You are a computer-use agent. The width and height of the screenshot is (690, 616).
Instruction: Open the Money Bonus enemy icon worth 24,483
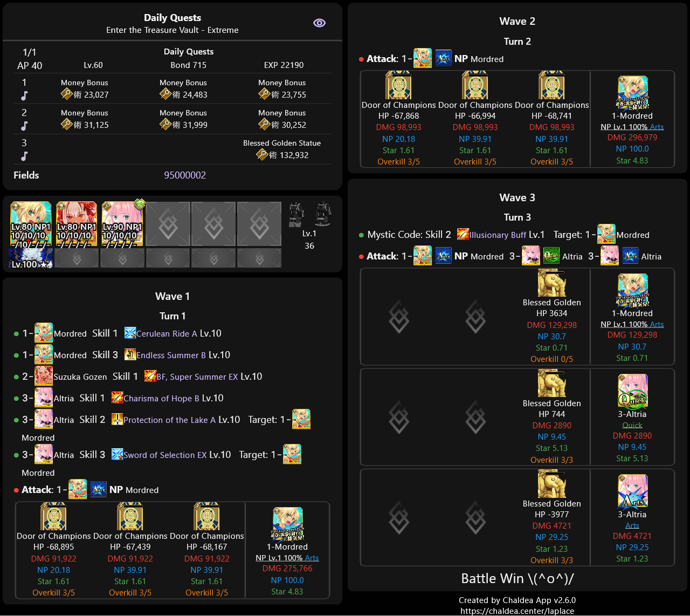click(x=165, y=94)
